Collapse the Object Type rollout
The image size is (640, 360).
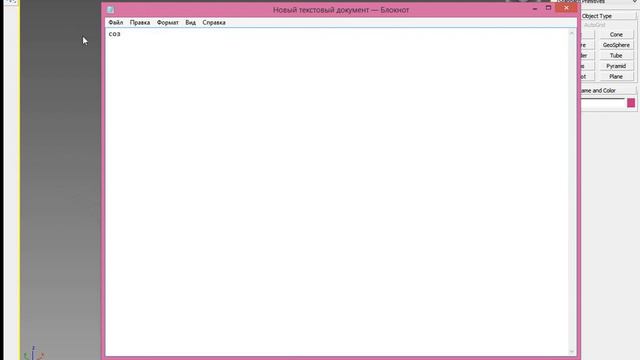[608, 16]
